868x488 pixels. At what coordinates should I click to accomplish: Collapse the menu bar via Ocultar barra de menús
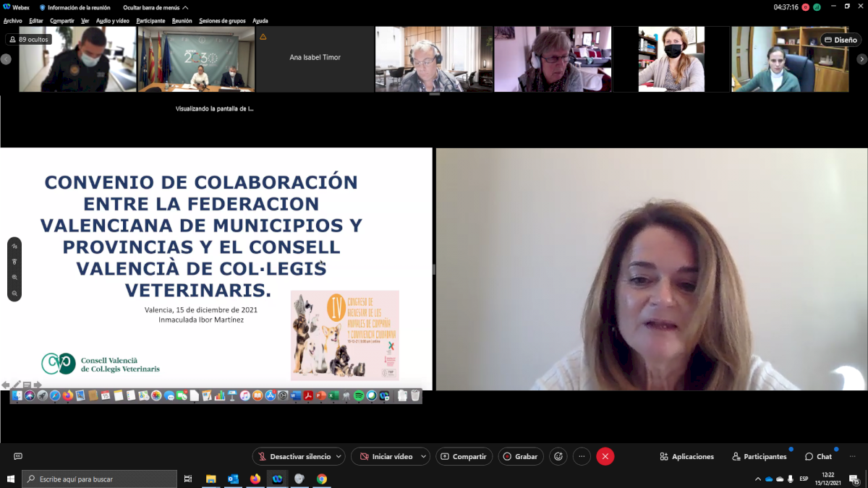tap(155, 7)
